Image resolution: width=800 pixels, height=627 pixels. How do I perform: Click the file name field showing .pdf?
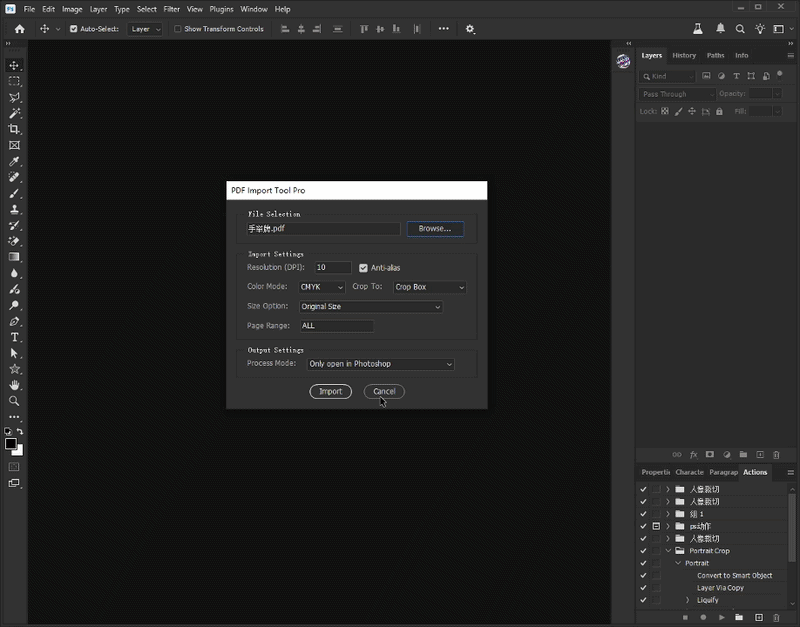point(323,229)
